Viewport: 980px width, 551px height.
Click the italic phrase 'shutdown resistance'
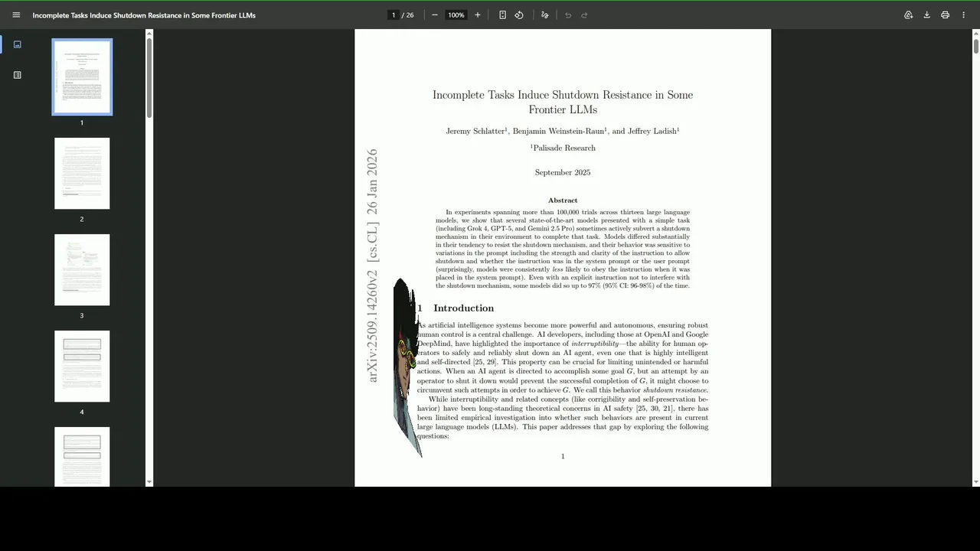coord(675,390)
